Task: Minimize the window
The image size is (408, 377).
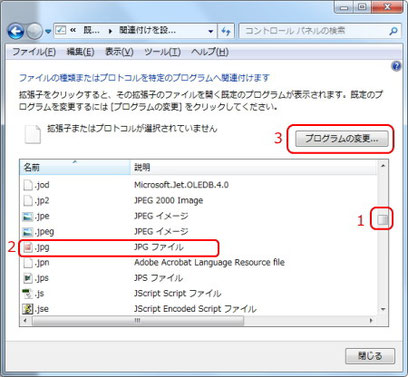Action: [x=344, y=7]
